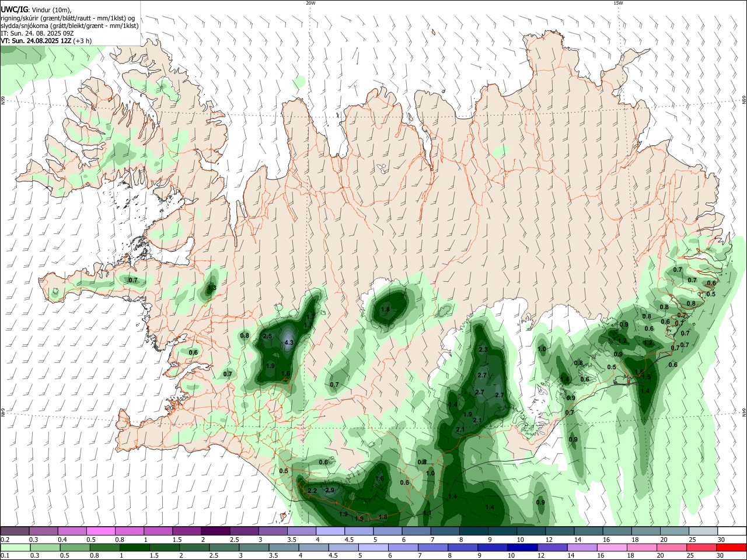Click the 2.3 precipitation value on the map
Viewport: 747px width, 560px height.
pyautogui.click(x=483, y=350)
